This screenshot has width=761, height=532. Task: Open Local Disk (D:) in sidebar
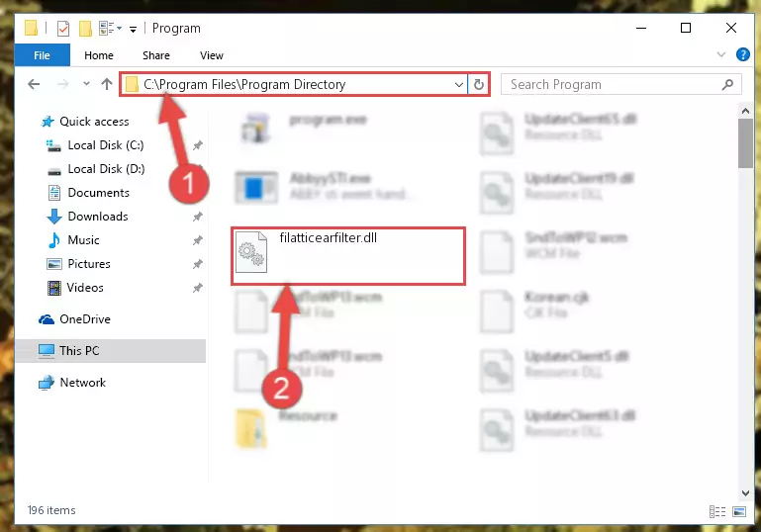click(106, 169)
